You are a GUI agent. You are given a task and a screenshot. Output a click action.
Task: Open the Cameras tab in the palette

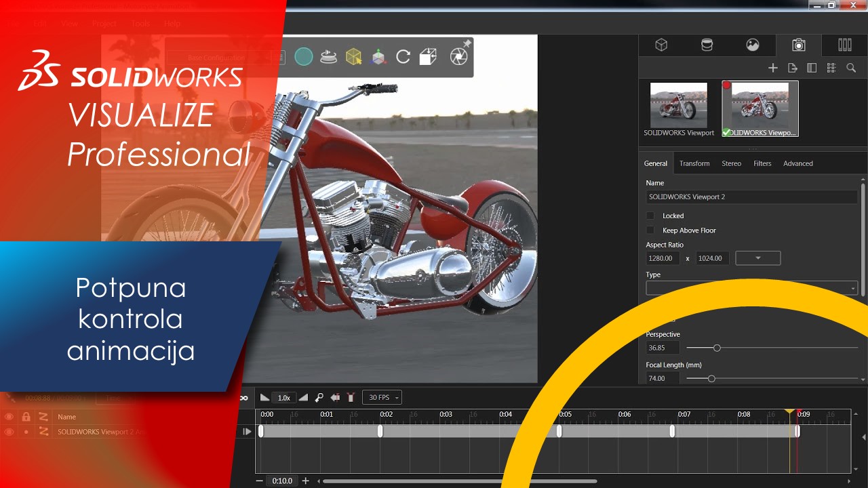[799, 45]
